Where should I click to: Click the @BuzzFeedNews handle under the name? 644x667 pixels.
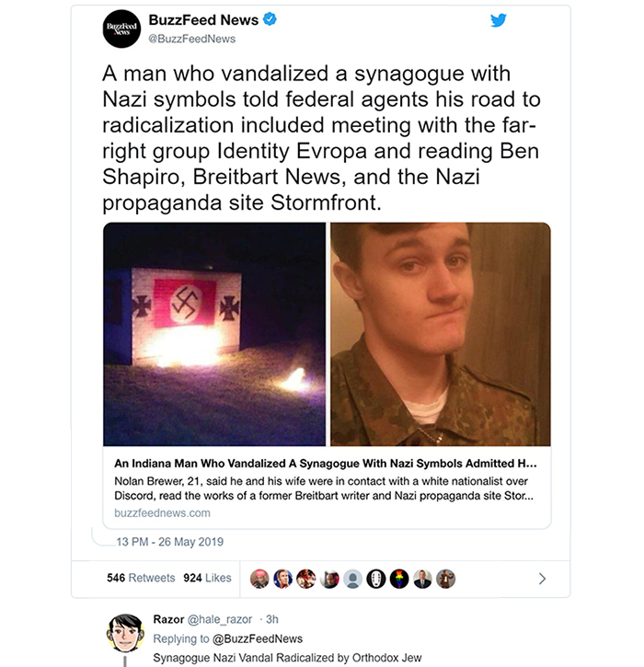(x=191, y=39)
